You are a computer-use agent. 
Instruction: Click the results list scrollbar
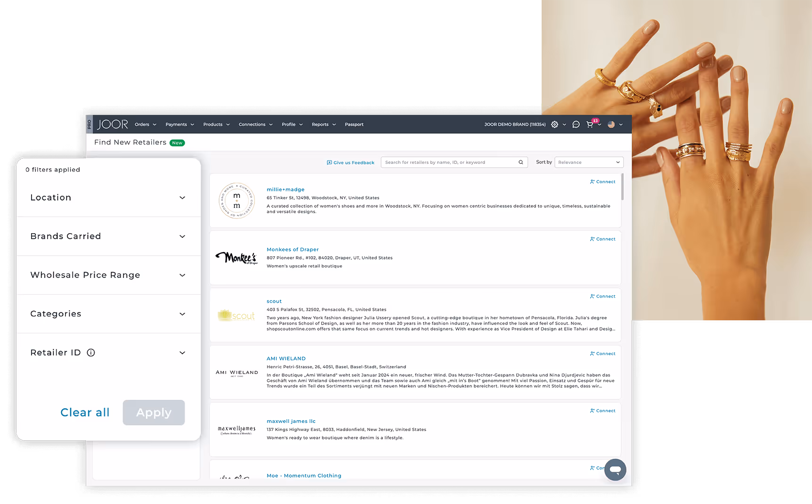coord(623,187)
